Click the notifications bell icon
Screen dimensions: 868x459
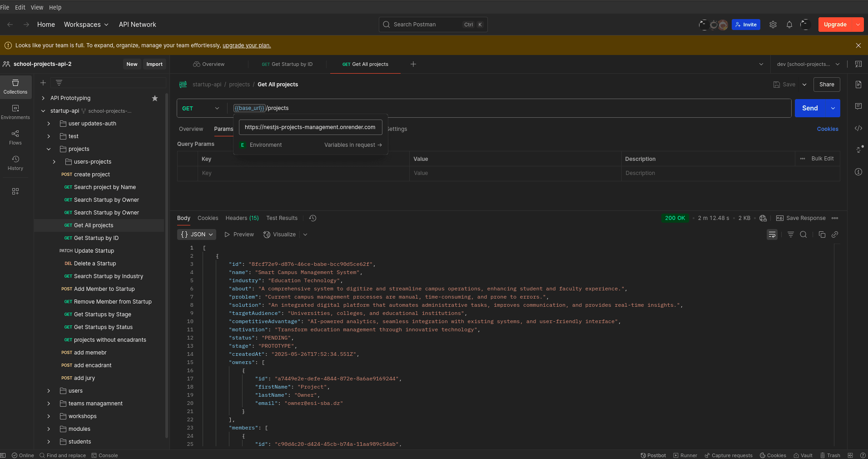point(789,25)
